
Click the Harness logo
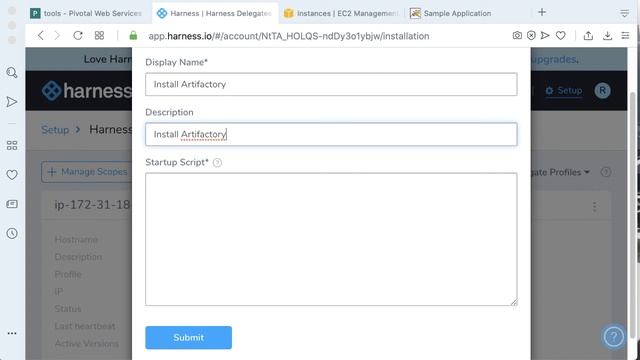[x=87, y=90]
